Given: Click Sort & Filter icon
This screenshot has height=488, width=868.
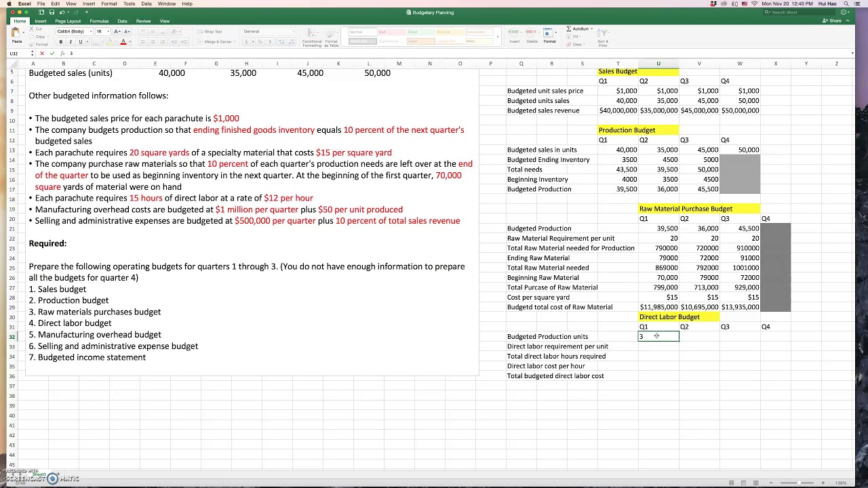Looking at the screenshot, I should pos(603,33).
